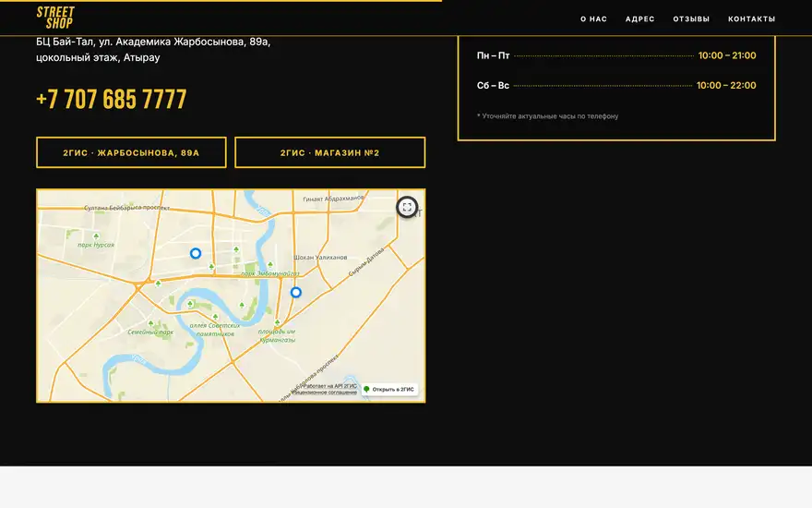Click the Пн – Пт hours row label
Viewport: 812px width, 508px height.
coord(493,55)
